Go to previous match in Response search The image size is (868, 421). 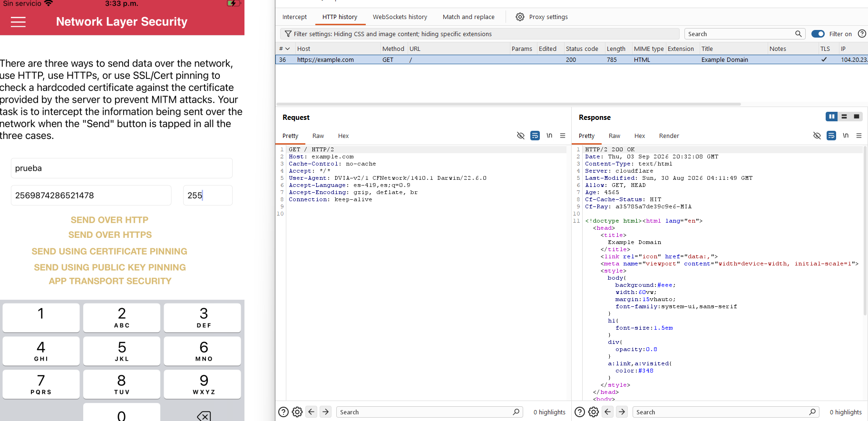(x=608, y=412)
